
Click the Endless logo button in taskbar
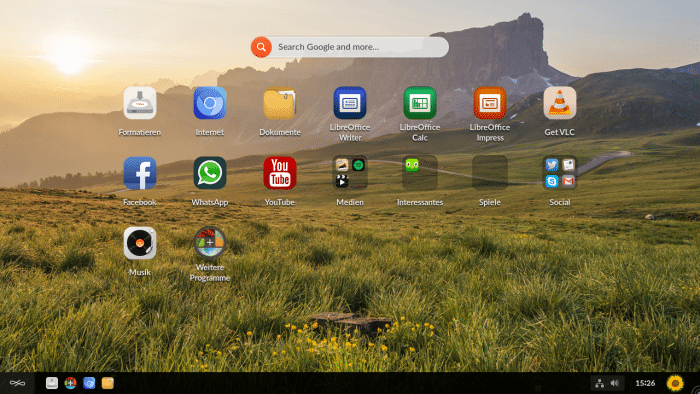pos(17,383)
